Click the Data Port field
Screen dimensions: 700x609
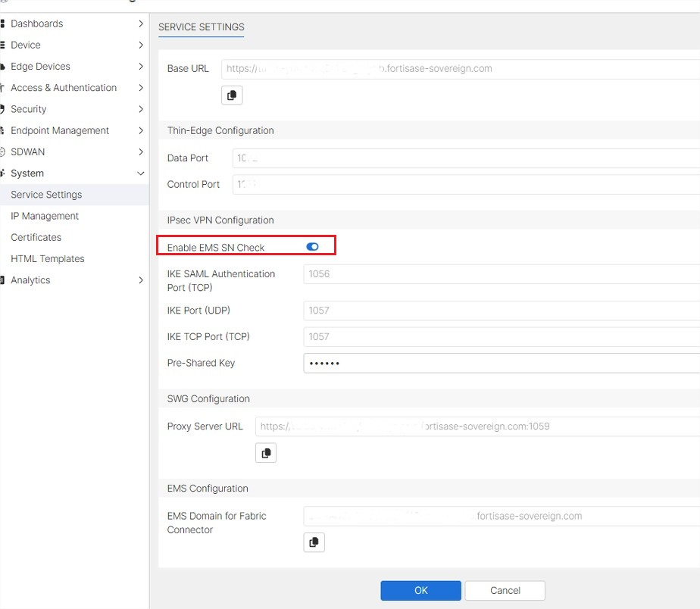tap(466, 158)
